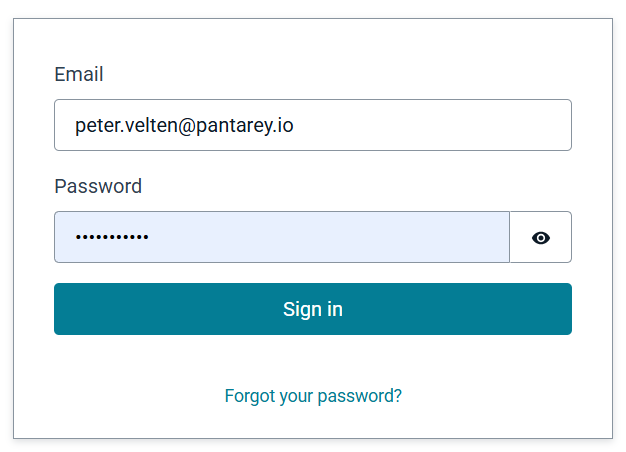Activate the text box under Password
626x452 pixels.
click(281, 238)
